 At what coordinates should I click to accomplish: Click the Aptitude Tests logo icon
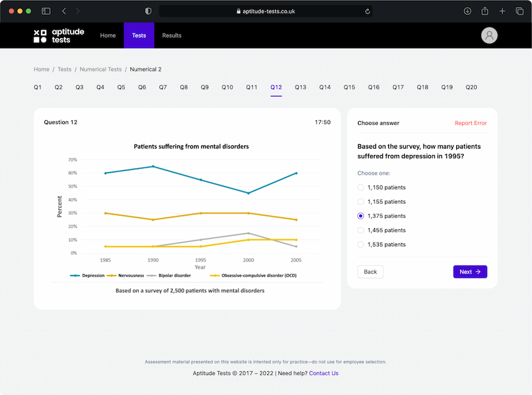(40, 36)
